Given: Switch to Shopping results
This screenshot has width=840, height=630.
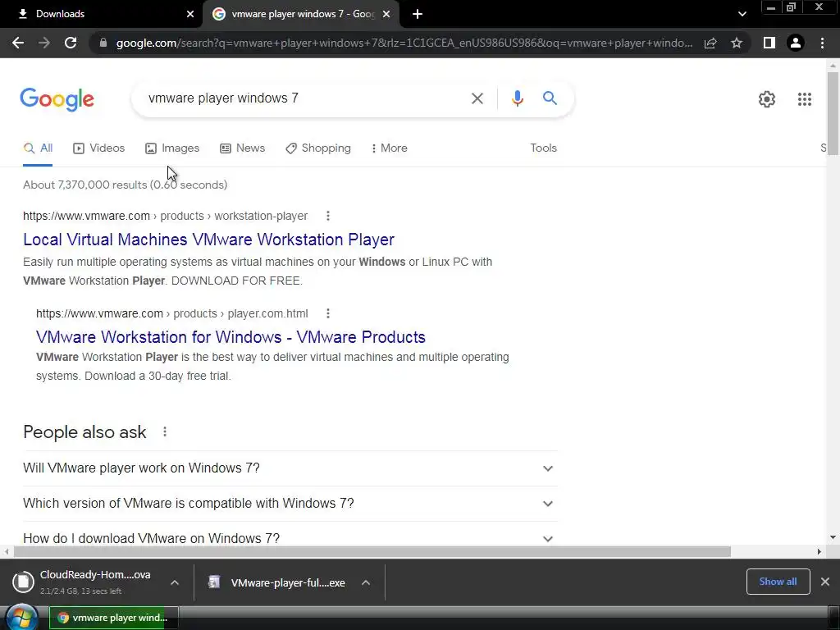Looking at the screenshot, I should point(318,148).
